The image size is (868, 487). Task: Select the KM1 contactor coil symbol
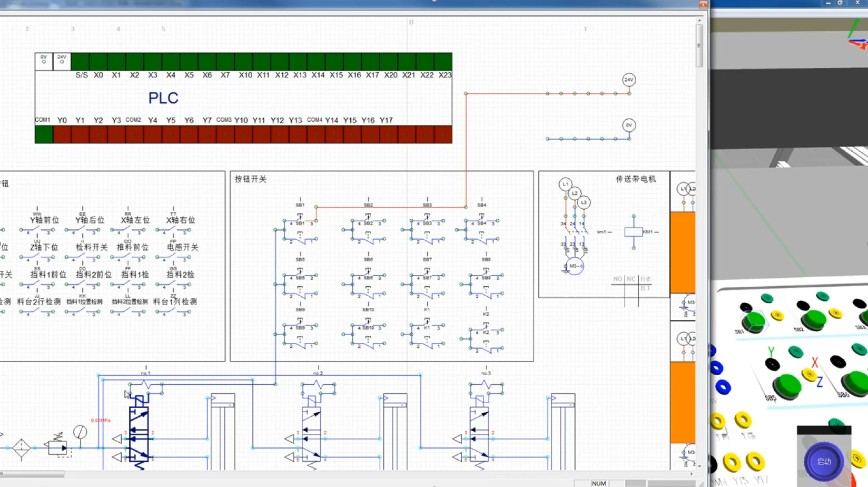tap(633, 232)
